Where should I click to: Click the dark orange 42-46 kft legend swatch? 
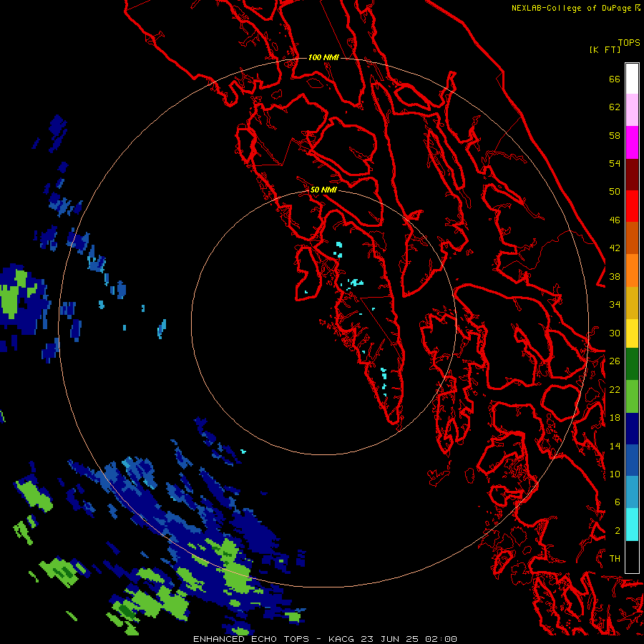632,238
